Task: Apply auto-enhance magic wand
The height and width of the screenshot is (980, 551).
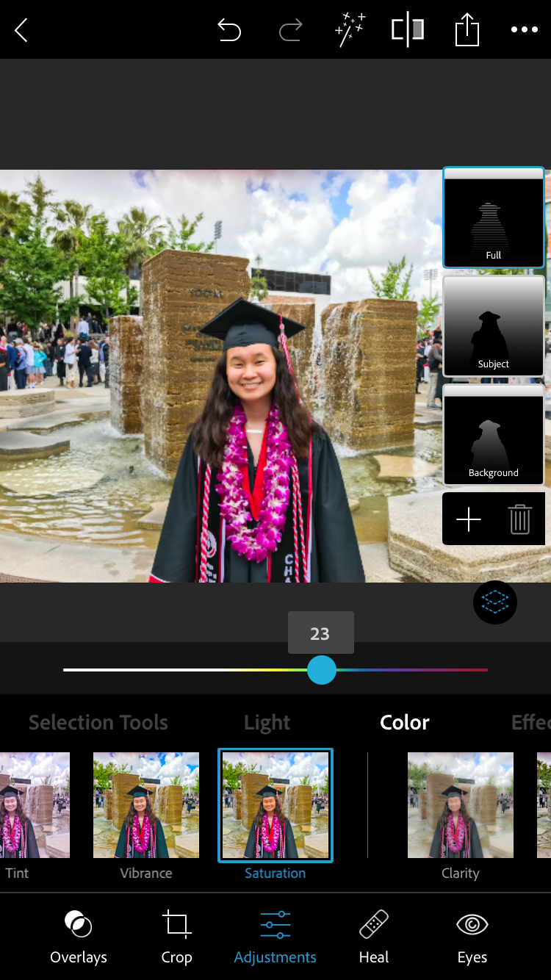Action: pyautogui.click(x=350, y=30)
